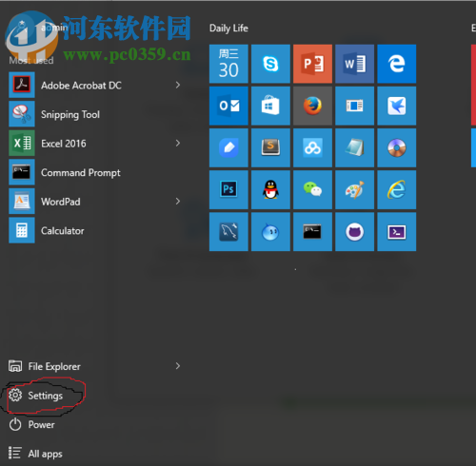The height and width of the screenshot is (466, 476).
Task: Show All apps
Action: point(35,454)
